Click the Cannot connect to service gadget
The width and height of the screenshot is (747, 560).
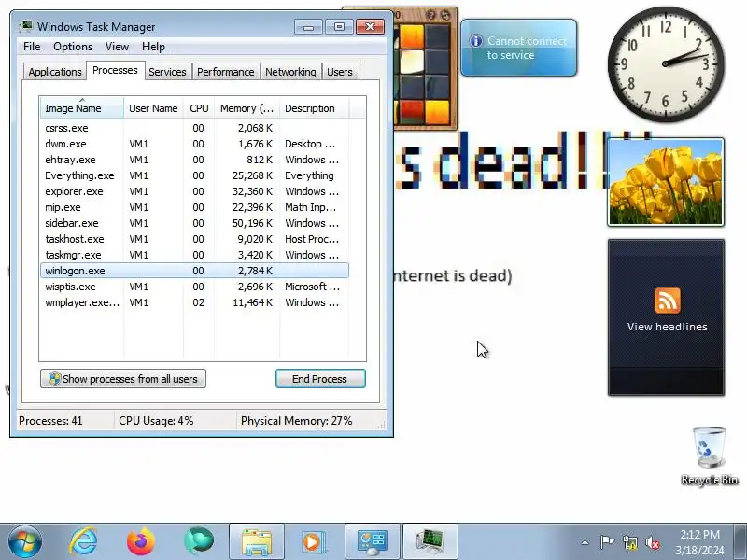pyautogui.click(x=519, y=48)
